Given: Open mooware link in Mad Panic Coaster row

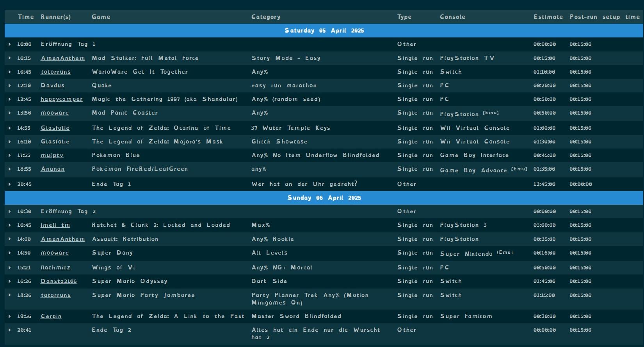Looking at the screenshot, I should coord(55,113).
